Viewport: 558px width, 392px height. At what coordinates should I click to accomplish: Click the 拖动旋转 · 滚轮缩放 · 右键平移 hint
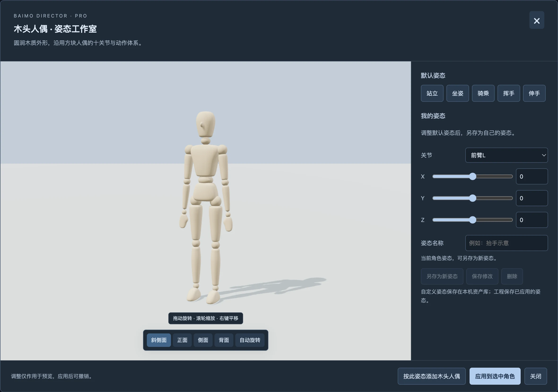(206, 318)
